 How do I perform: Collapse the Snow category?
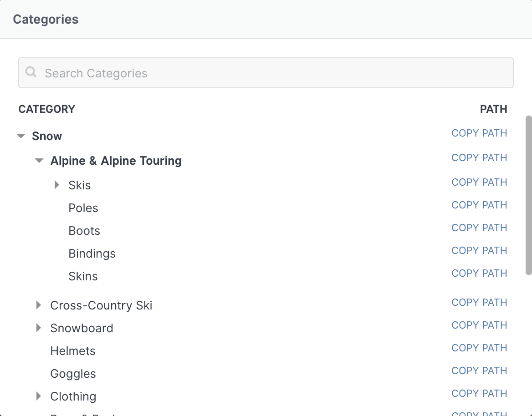click(x=21, y=136)
